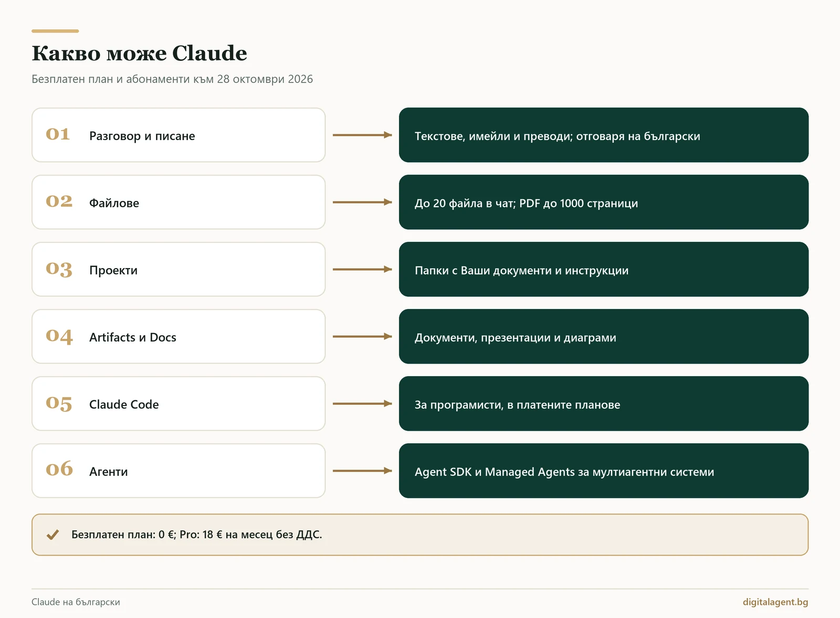Select the "Агенти" label
Image resolution: width=840 pixels, height=618 pixels.
[109, 472]
